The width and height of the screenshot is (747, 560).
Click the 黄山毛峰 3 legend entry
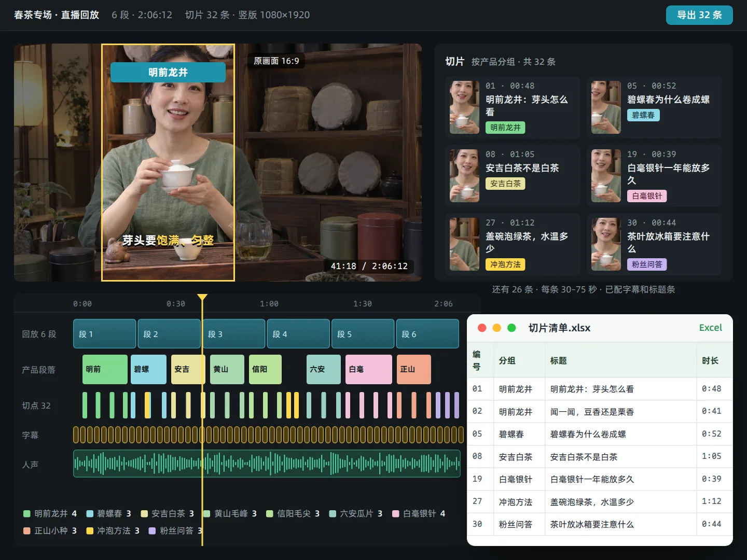point(230,513)
